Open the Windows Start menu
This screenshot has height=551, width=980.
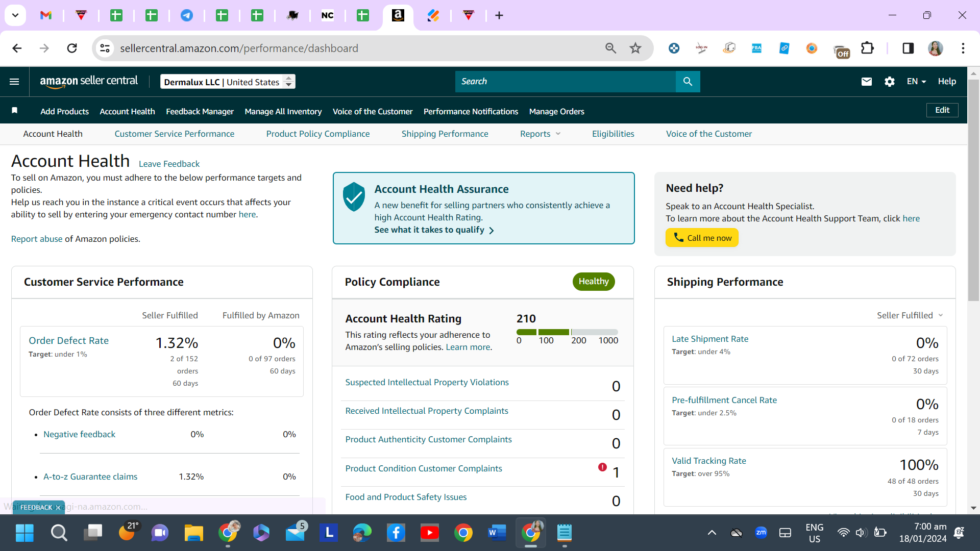click(x=24, y=533)
